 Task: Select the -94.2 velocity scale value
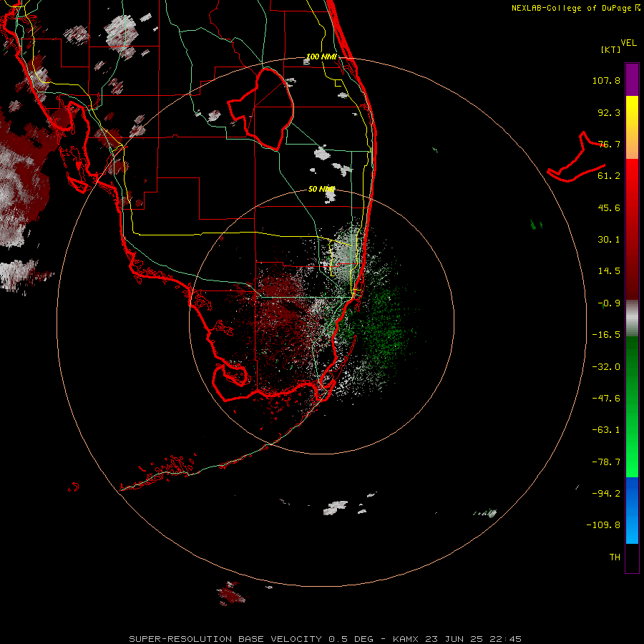pyautogui.click(x=606, y=494)
